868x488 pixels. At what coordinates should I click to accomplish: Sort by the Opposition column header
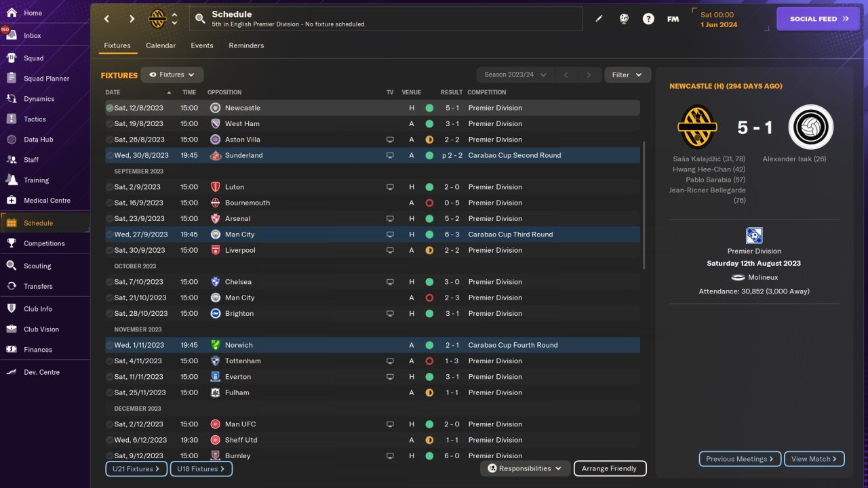(x=224, y=92)
